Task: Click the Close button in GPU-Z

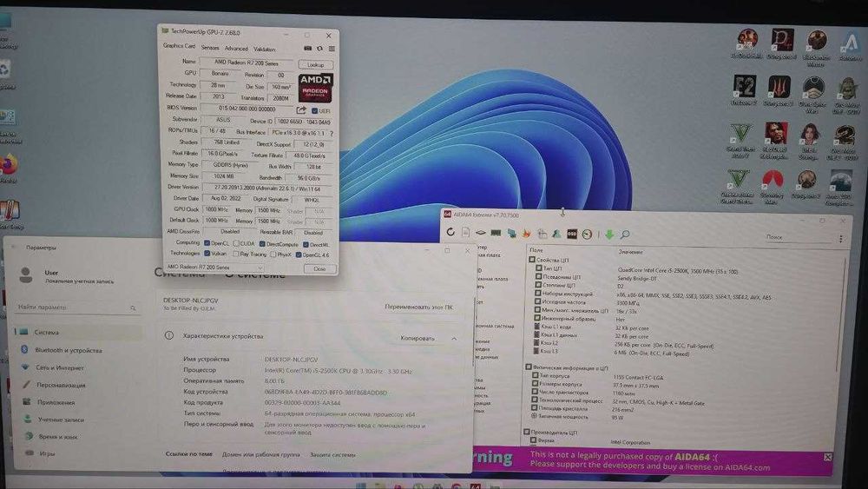Action: (320, 268)
